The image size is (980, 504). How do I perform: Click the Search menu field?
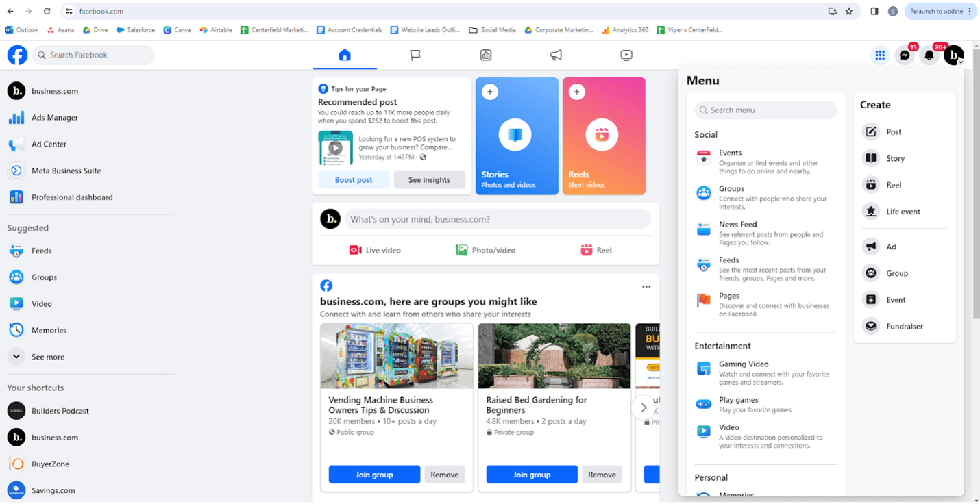tap(765, 110)
